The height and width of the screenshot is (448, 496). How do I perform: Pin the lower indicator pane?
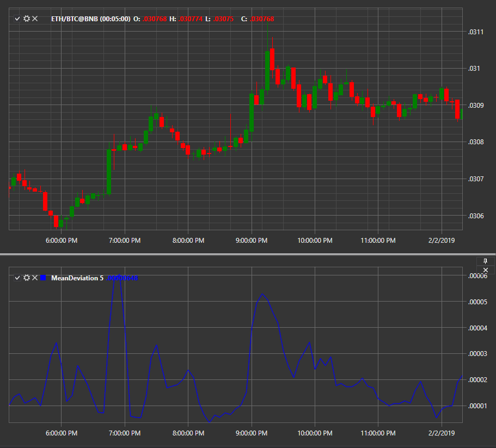pos(485,261)
